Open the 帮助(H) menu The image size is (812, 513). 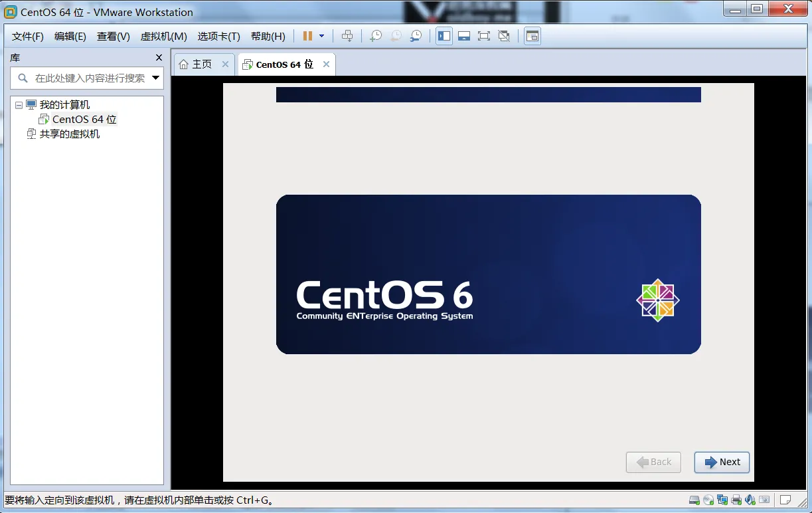[268, 37]
